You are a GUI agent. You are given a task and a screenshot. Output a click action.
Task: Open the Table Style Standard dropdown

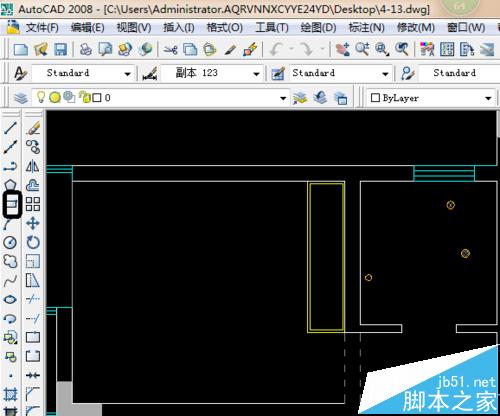[x=385, y=74]
